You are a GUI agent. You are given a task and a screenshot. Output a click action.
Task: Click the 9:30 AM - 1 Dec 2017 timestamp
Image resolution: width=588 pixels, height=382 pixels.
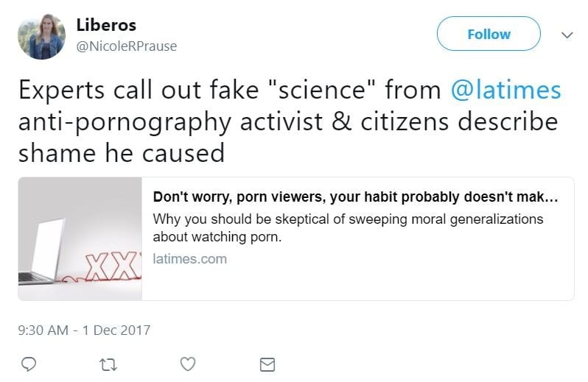tap(84, 330)
